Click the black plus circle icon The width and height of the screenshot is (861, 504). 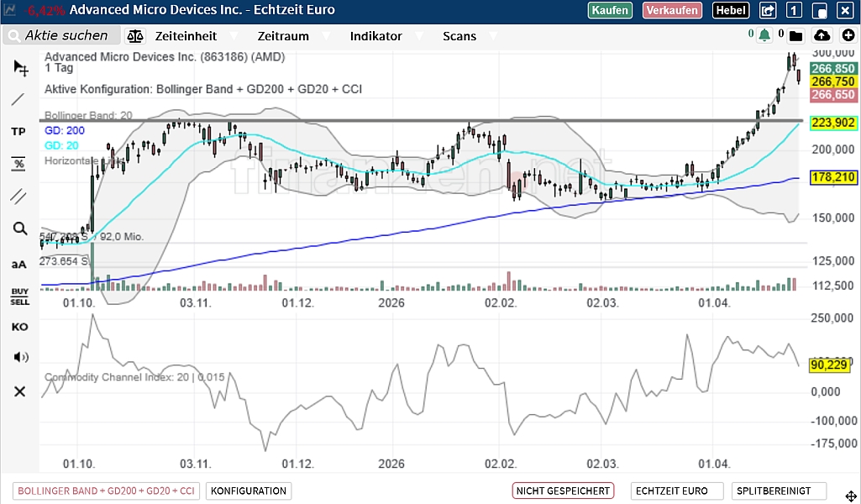point(848,35)
